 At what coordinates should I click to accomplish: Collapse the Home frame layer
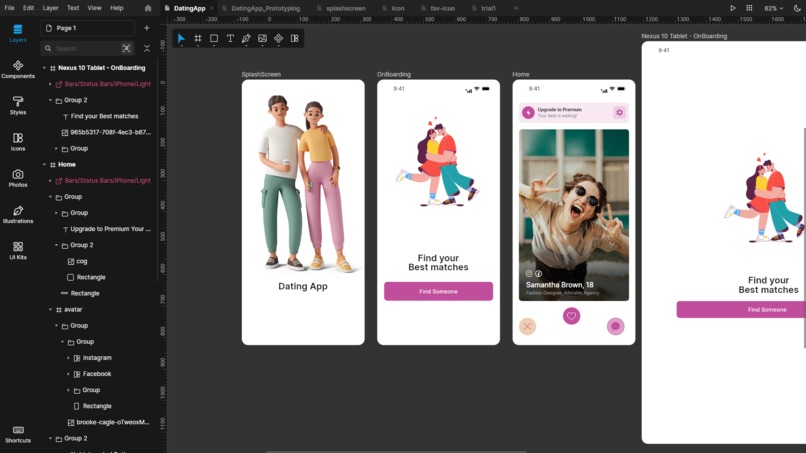(44, 165)
